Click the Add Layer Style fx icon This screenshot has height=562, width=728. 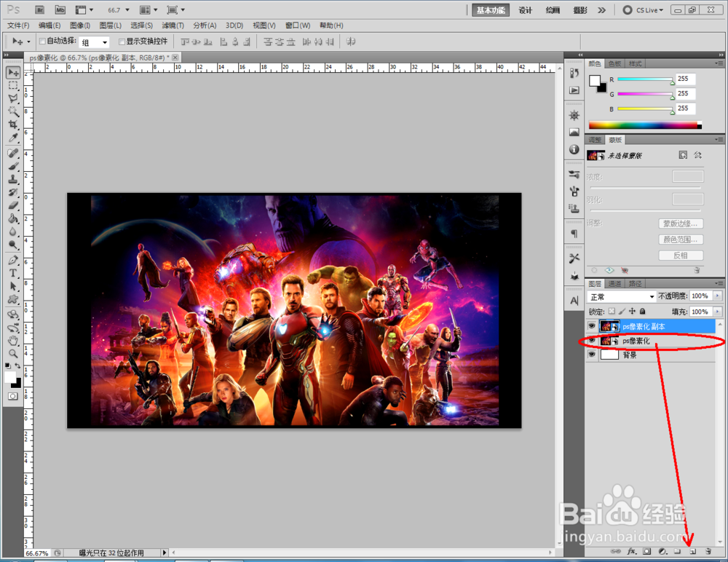click(631, 551)
